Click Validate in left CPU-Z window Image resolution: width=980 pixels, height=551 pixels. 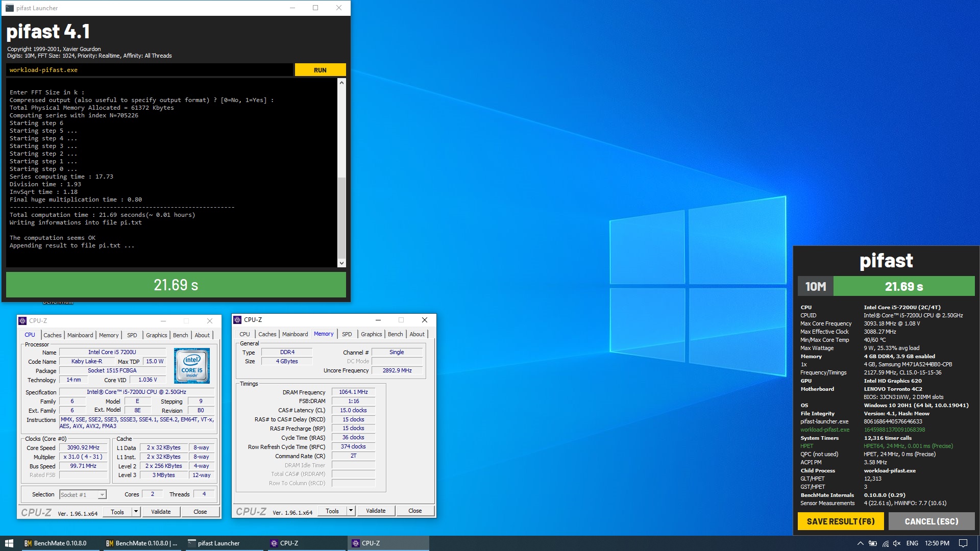(x=161, y=512)
